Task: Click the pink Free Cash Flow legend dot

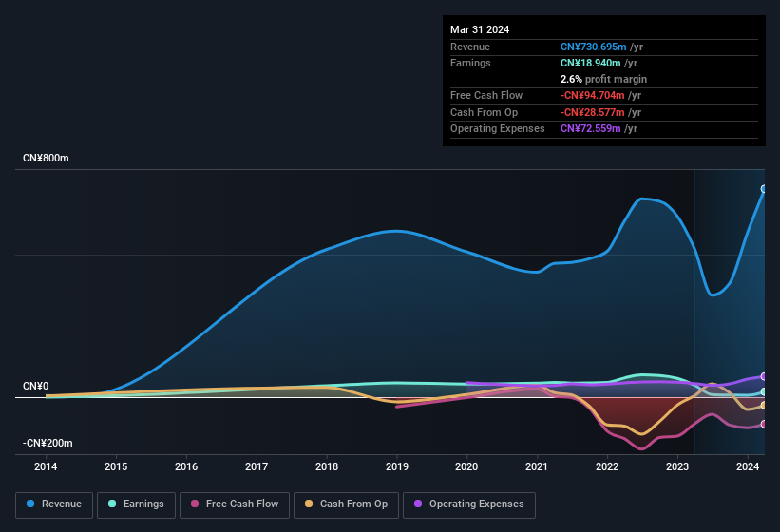Action: tap(195, 503)
